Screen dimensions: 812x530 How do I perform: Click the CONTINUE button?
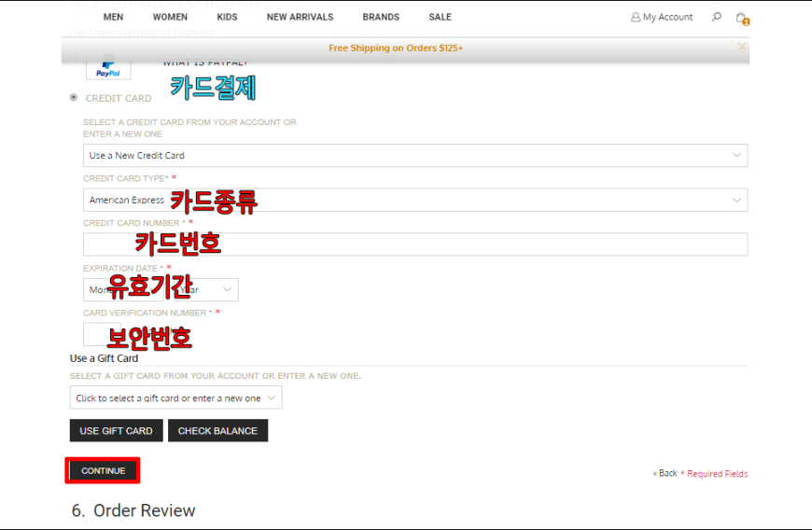[x=103, y=471]
